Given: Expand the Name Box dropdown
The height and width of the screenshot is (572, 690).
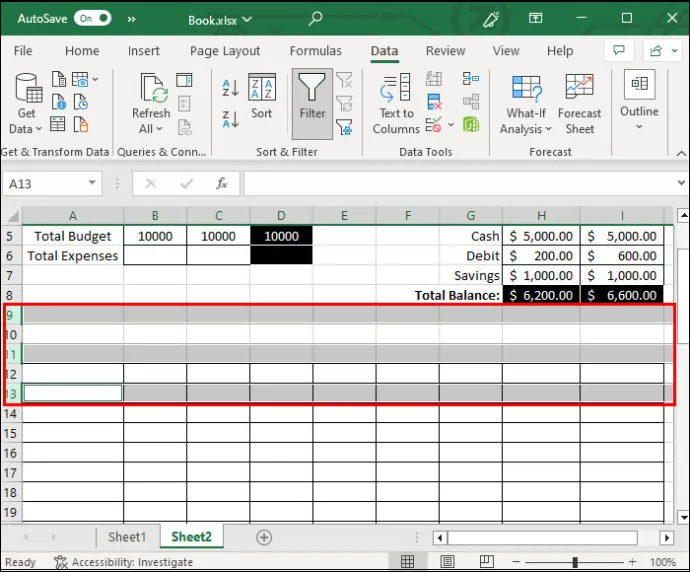Looking at the screenshot, I should pyautogui.click(x=92, y=183).
